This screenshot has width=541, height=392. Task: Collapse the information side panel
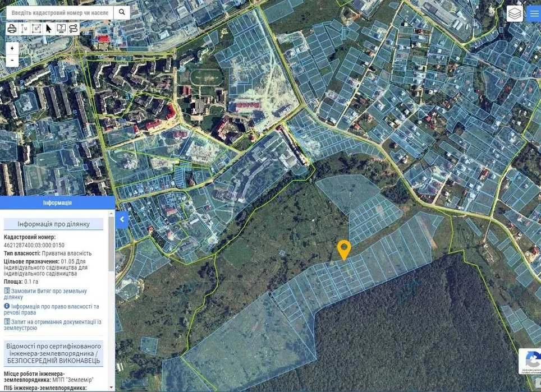click(122, 219)
